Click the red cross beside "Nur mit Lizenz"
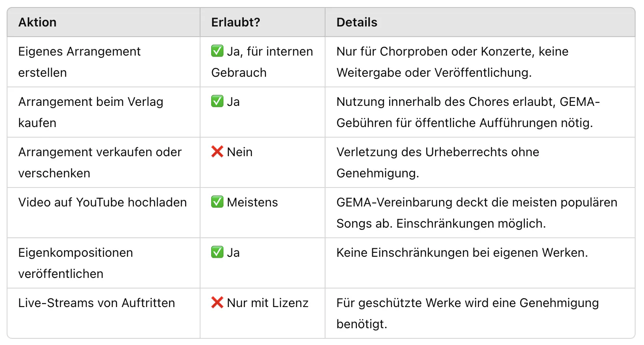This screenshot has width=644, height=345. [x=217, y=303]
